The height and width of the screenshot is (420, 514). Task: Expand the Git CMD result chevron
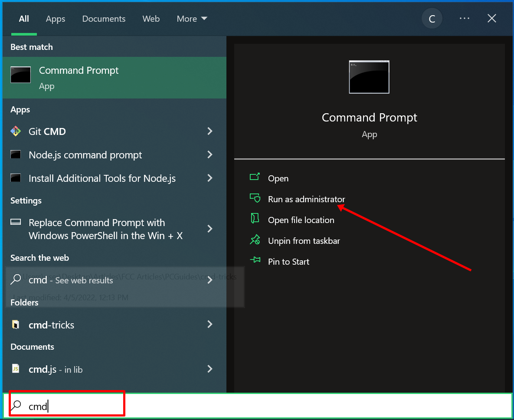(x=210, y=131)
